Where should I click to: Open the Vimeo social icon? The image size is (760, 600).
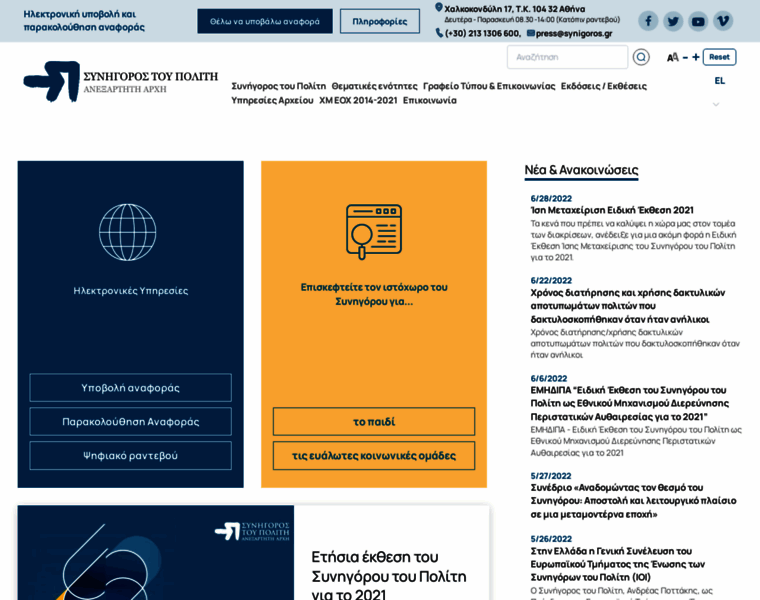(723, 21)
